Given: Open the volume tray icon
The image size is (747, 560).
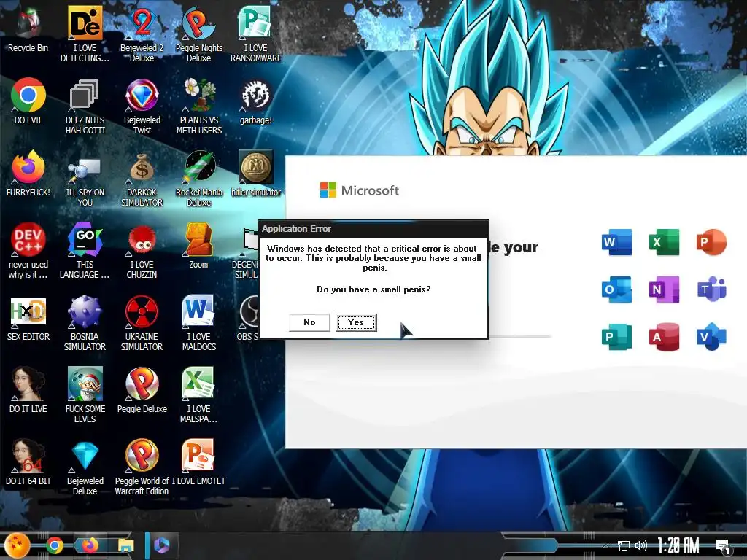Looking at the screenshot, I should point(641,545).
